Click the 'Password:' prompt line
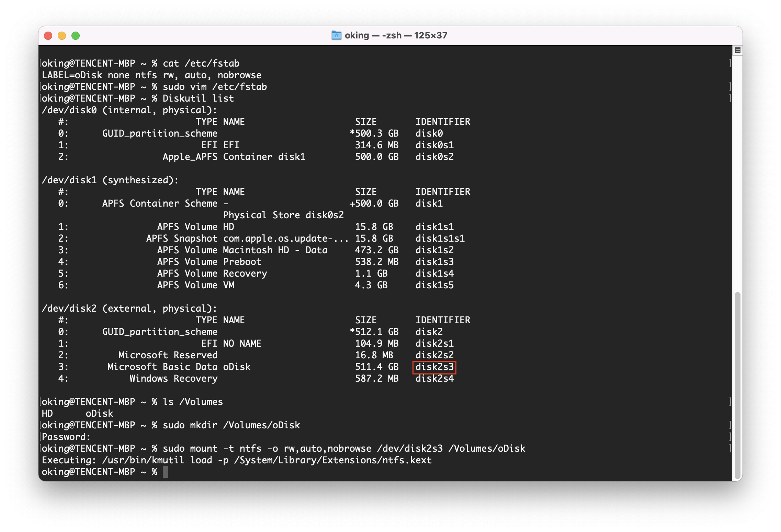This screenshot has height=532, width=781. click(66, 437)
